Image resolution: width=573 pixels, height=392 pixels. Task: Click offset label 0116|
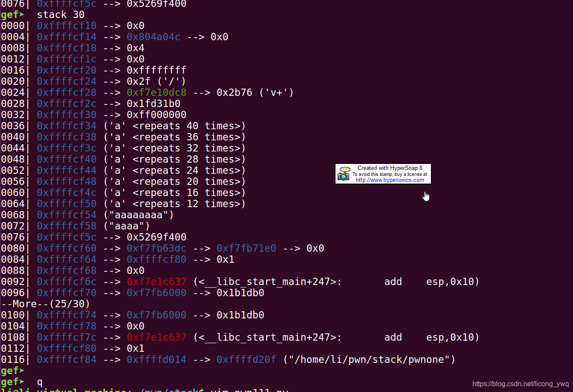click(15, 359)
